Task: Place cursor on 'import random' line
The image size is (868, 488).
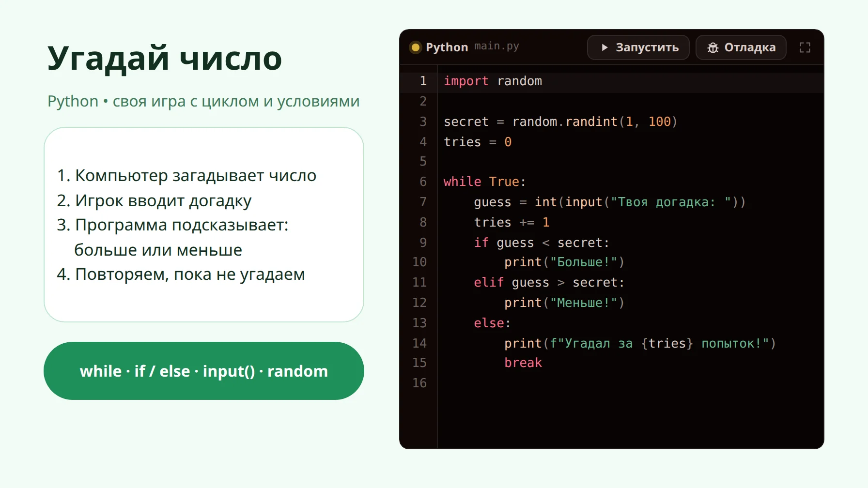Action: [x=493, y=81]
